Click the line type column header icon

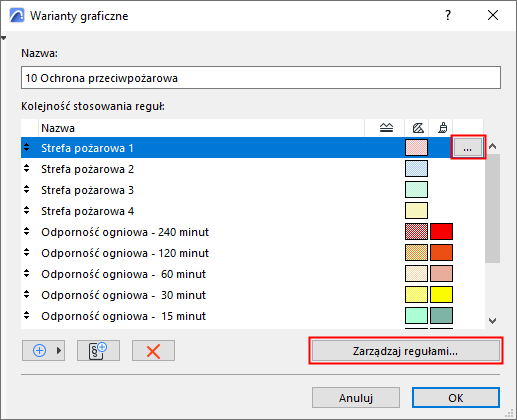click(386, 128)
